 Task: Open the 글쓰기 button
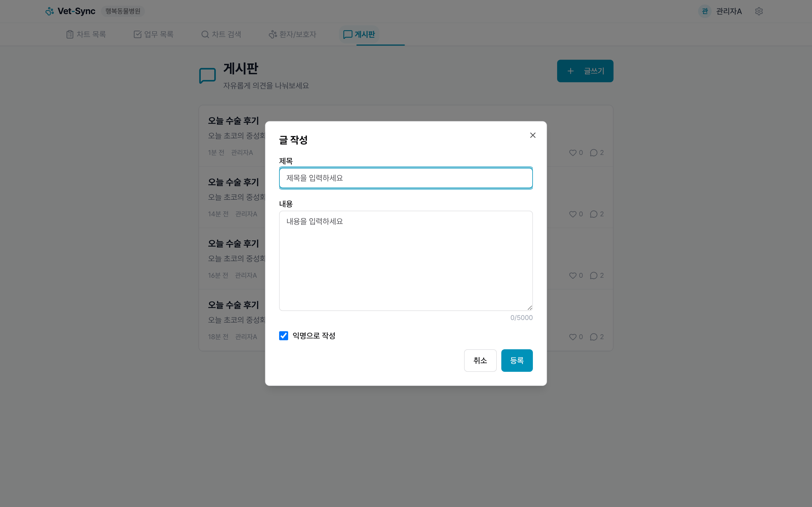585,71
